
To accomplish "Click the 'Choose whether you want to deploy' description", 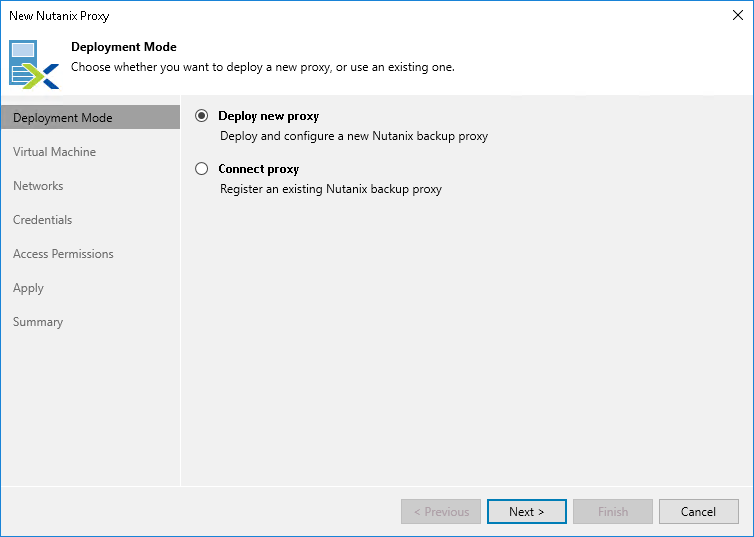I will [263, 67].
